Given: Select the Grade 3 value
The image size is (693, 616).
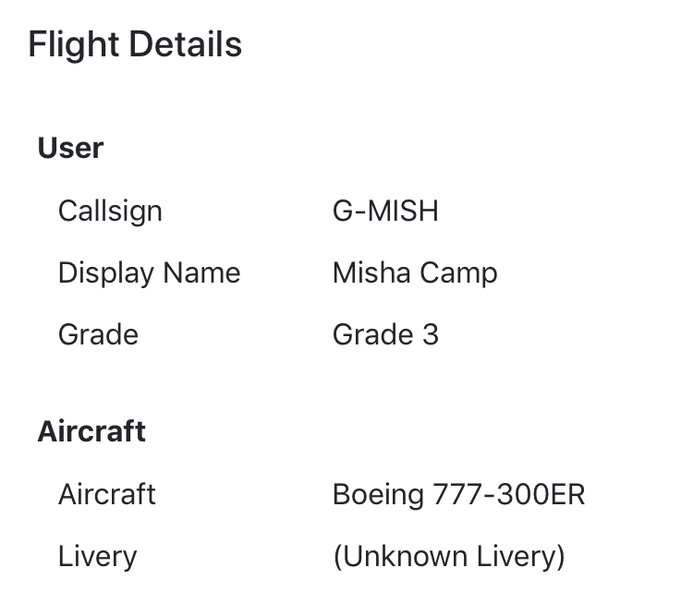Looking at the screenshot, I should [x=385, y=333].
